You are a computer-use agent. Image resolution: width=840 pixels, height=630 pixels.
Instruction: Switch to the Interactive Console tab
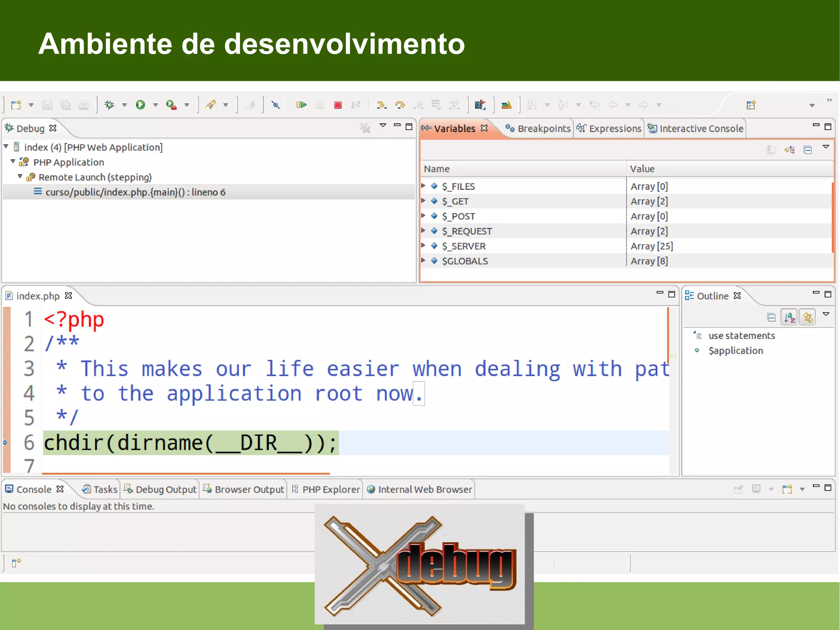tap(695, 128)
